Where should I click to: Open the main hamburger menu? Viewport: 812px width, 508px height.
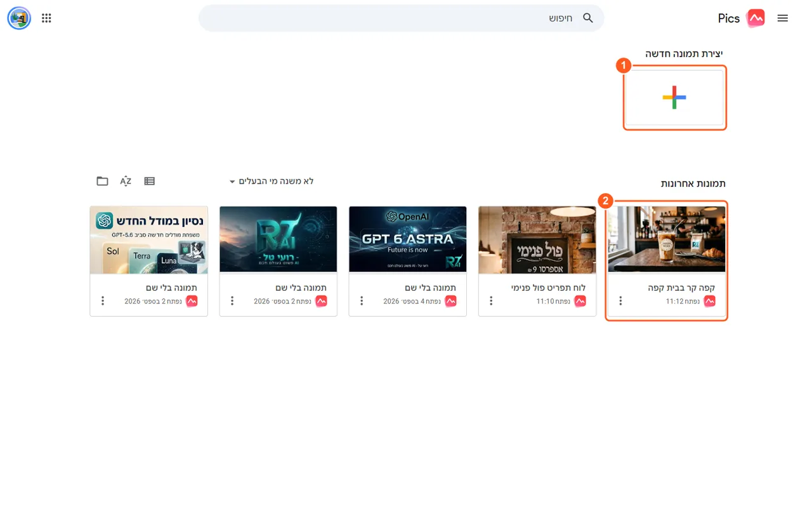coord(782,18)
